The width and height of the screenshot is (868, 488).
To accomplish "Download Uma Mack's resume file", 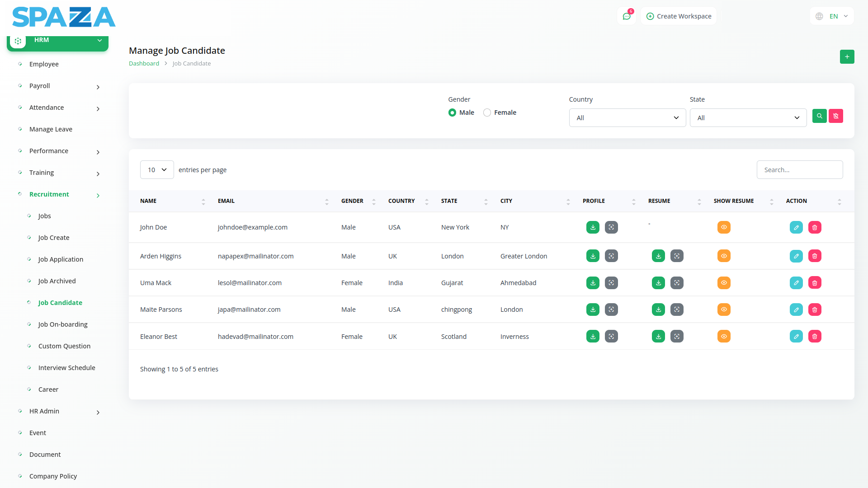I will 658,283.
